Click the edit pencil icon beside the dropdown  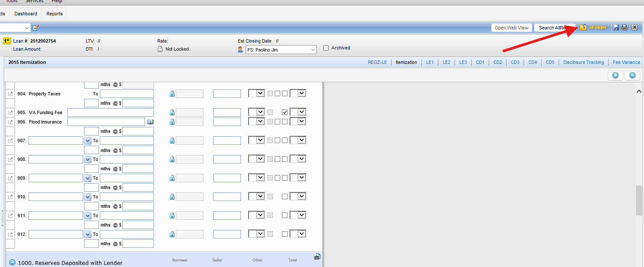click(36, 28)
